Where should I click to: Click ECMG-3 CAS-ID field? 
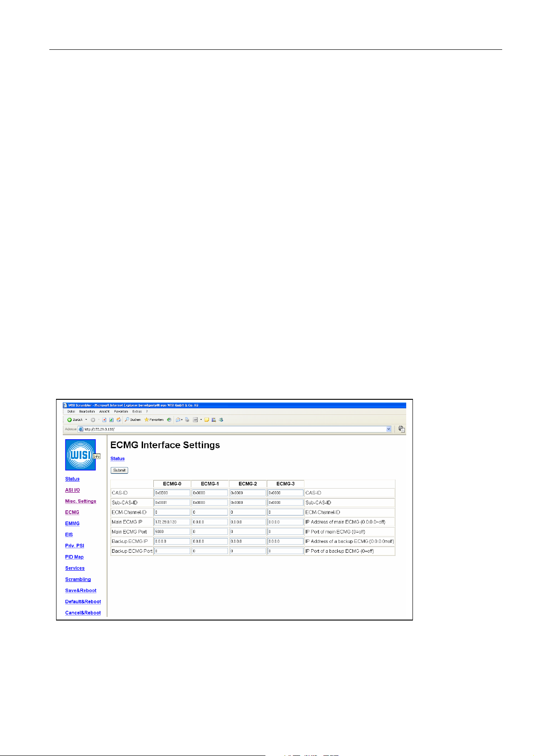coord(286,493)
